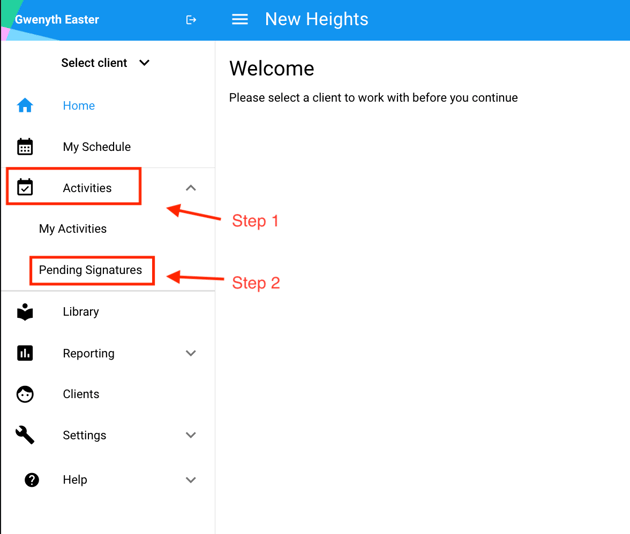Screen dimensions: 630x534
Task: Expand the Help submenu chevron
Action: click(x=191, y=480)
